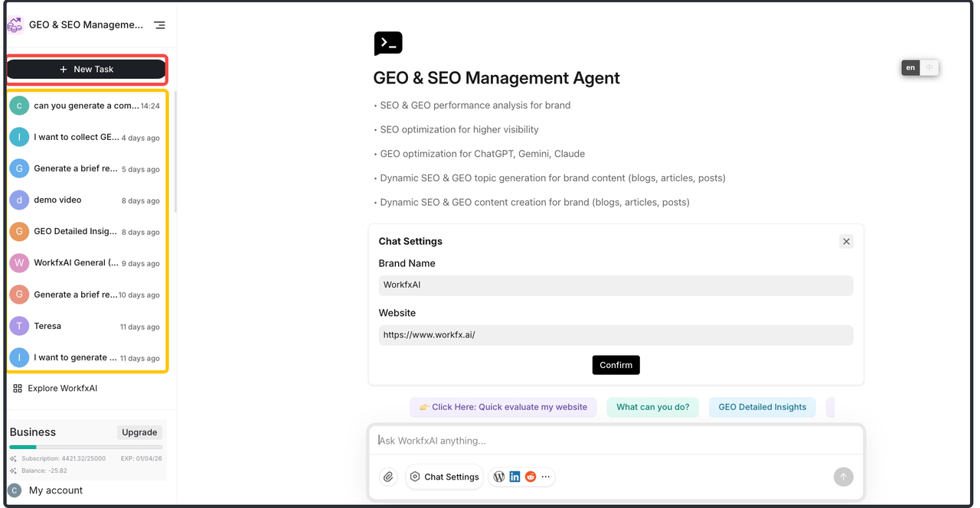Image resolution: width=980 pixels, height=508 pixels.
Task: Open the 'Teresa' task in history
Action: (47, 326)
